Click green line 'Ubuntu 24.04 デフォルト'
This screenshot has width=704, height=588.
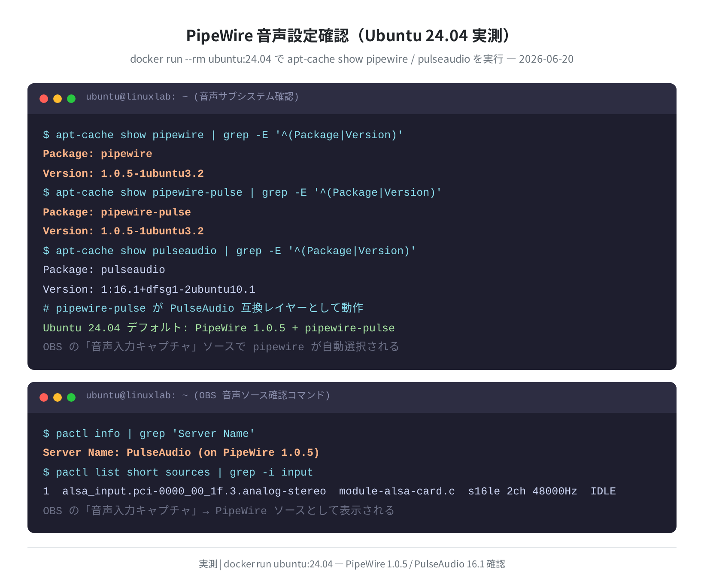click(218, 328)
